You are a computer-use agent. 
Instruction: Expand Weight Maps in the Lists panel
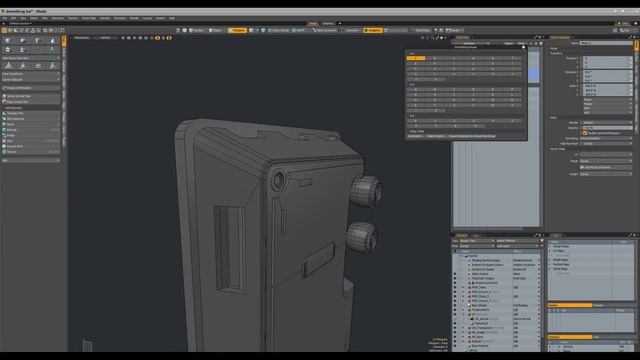(x=550, y=247)
